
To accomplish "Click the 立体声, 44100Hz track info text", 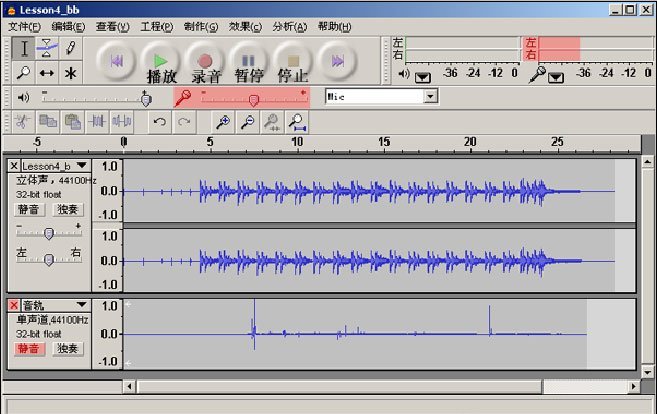I will pyautogui.click(x=56, y=180).
